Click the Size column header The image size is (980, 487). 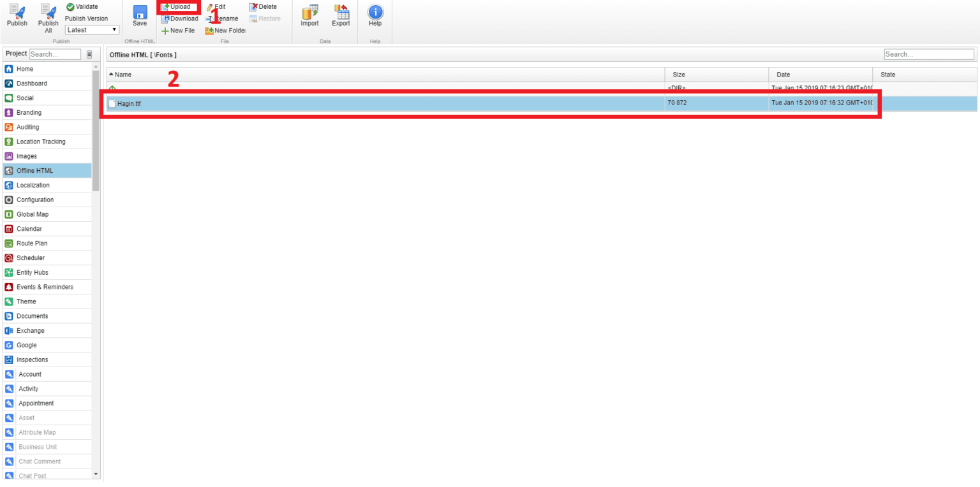679,75
